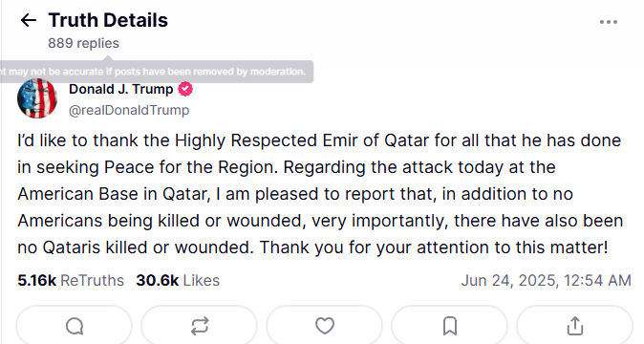Click the Truth Details page title

point(108,20)
